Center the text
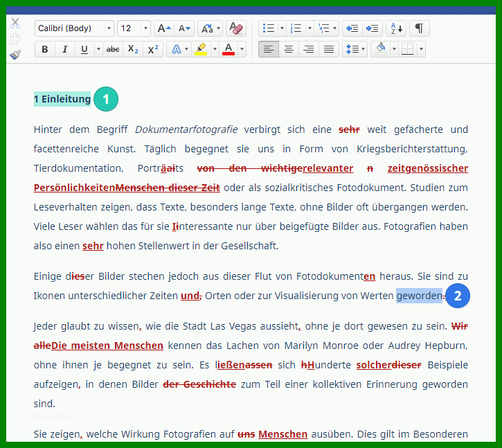The width and height of the screenshot is (502, 448). click(x=289, y=49)
